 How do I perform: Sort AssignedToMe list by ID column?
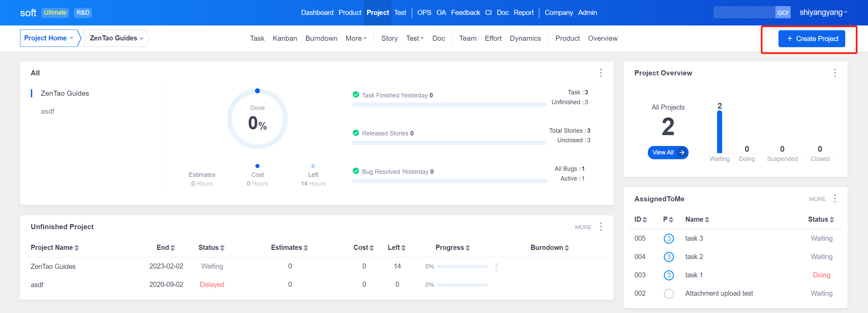(x=640, y=220)
